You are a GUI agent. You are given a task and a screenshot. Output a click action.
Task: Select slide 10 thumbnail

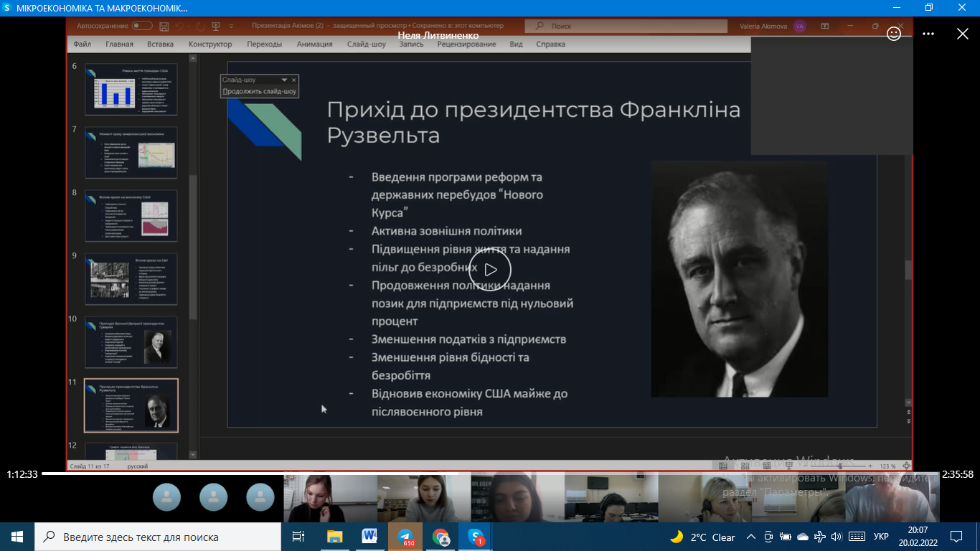[131, 342]
